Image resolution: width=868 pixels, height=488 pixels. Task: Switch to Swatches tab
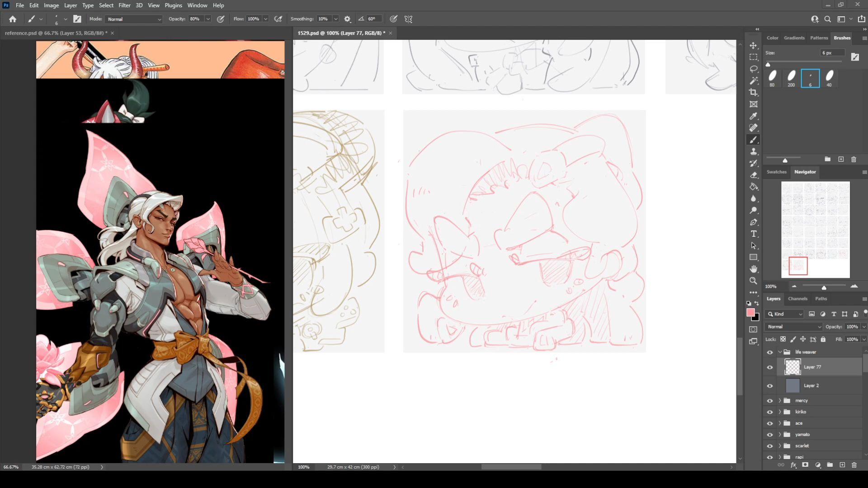click(777, 172)
